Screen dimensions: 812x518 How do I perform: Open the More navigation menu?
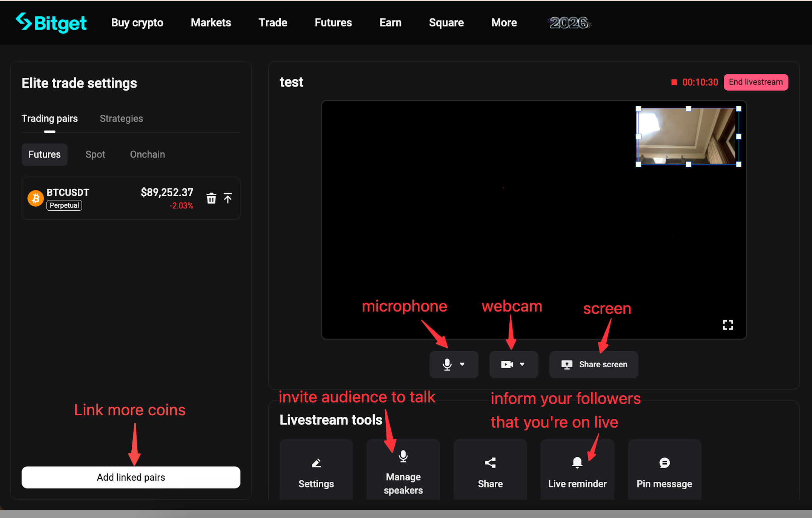[504, 23]
